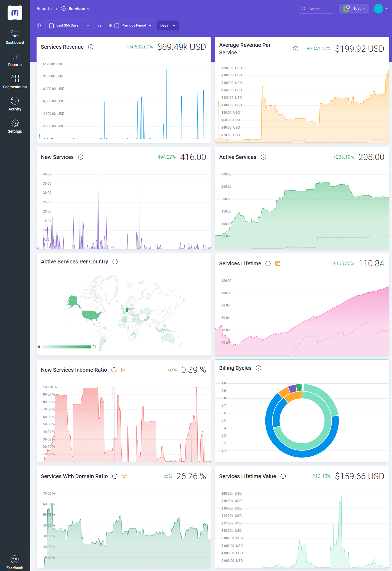The width and height of the screenshot is (392, 571).
Task: Click the app logo at top left
Action: tap(15, 13)
